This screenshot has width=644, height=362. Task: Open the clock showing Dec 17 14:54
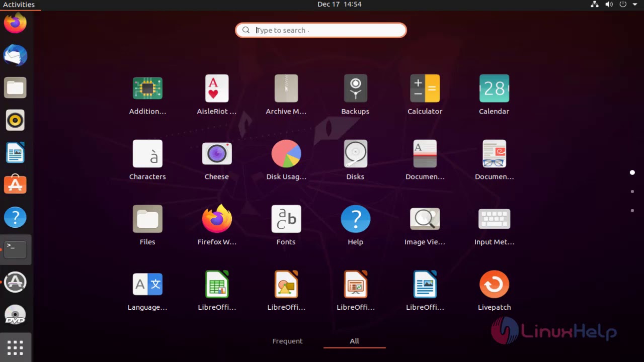coord(340,4)
